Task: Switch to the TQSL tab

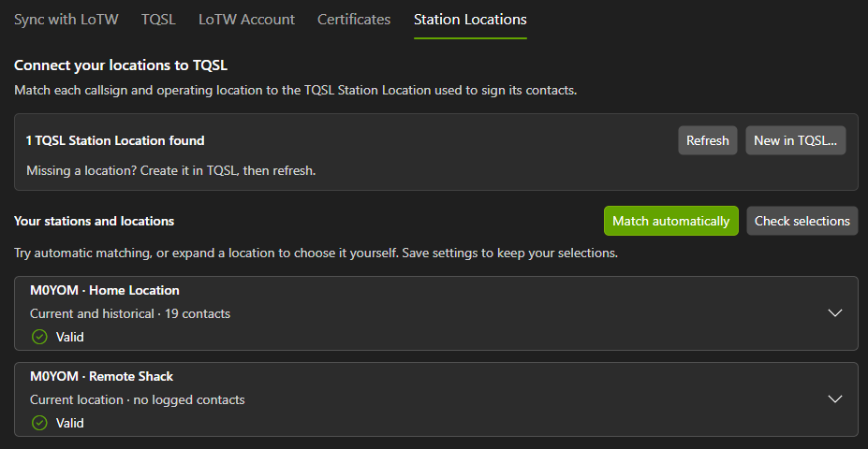Action: (x=158, y=20)
